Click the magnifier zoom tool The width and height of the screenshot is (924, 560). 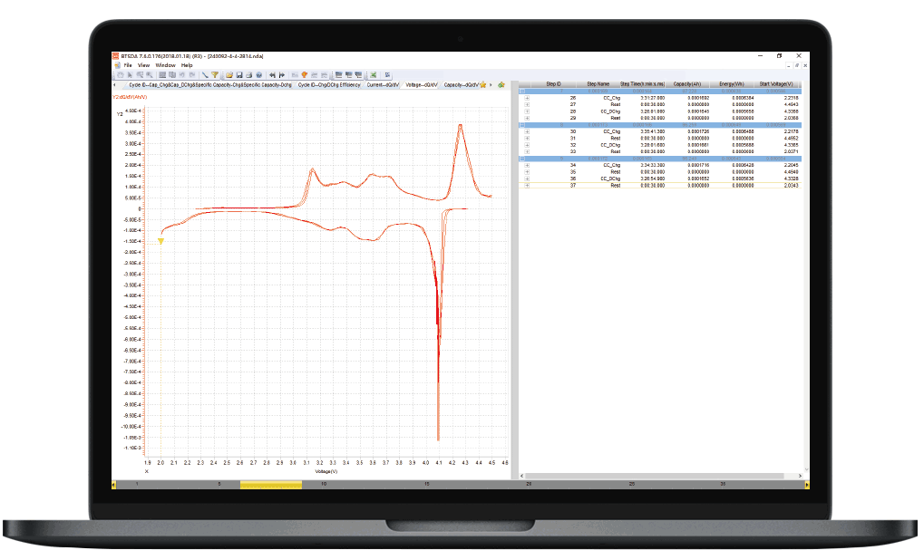click(x=150, y=75)
